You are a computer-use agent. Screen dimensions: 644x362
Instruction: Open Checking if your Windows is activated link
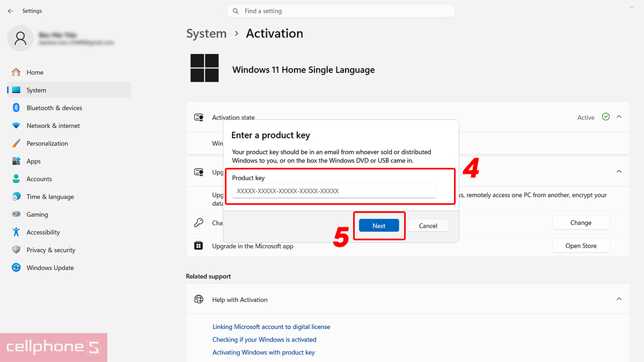[x=265, y=339]
